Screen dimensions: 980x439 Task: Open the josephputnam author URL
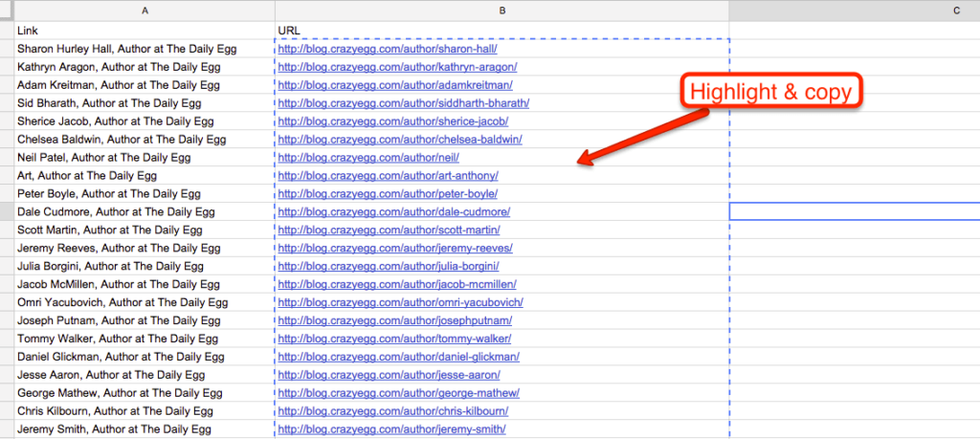pyautogui.click(x=395, y=320)
